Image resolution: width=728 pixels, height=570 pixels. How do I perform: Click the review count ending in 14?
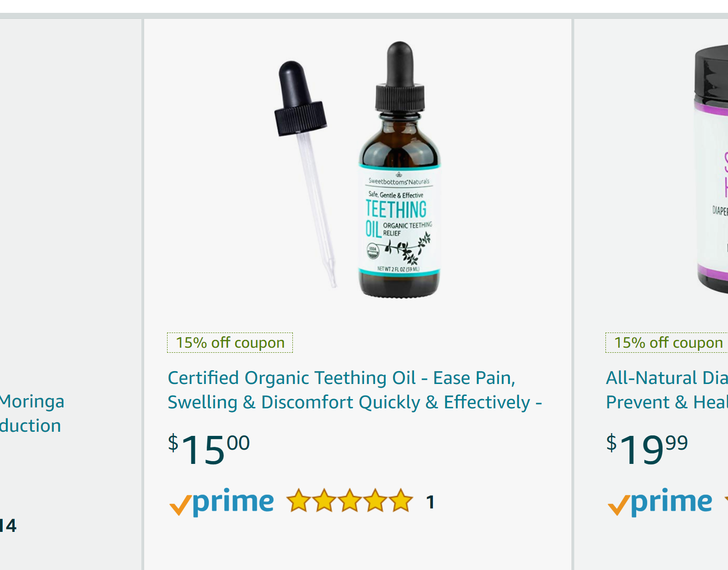pos(8,525)
